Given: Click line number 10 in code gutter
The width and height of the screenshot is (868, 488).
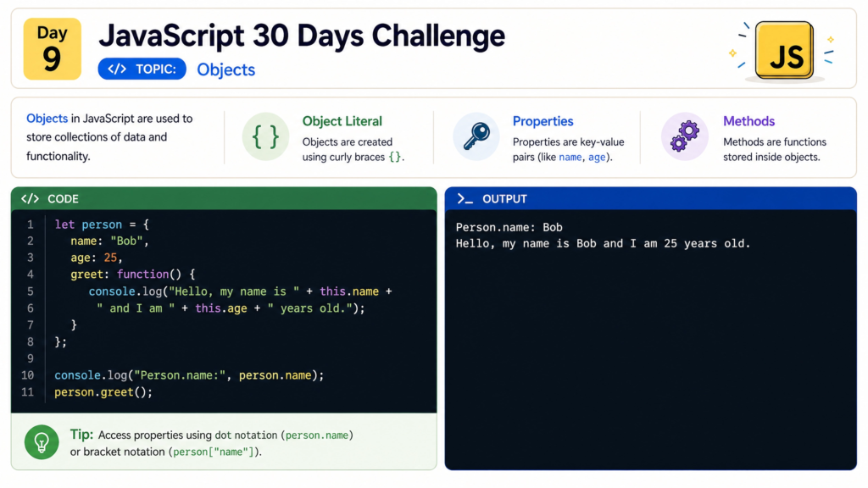Looking at the screenshot, I should [28, 375].
